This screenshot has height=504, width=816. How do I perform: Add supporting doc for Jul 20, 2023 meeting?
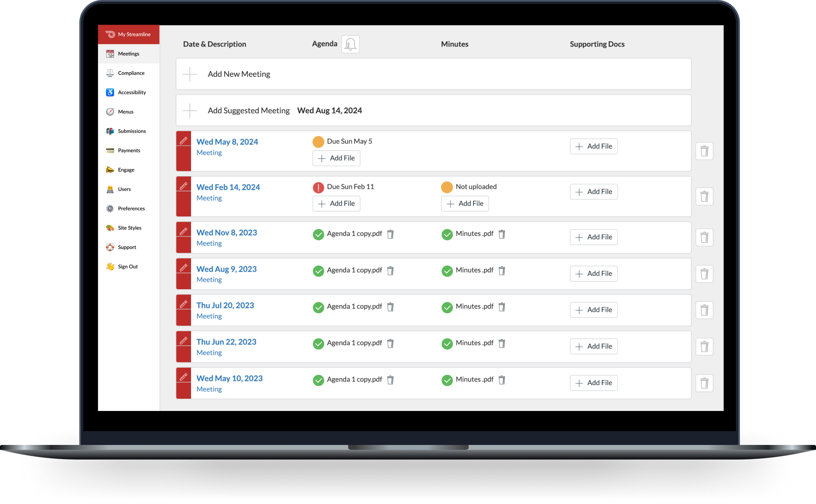click(594, 310)
